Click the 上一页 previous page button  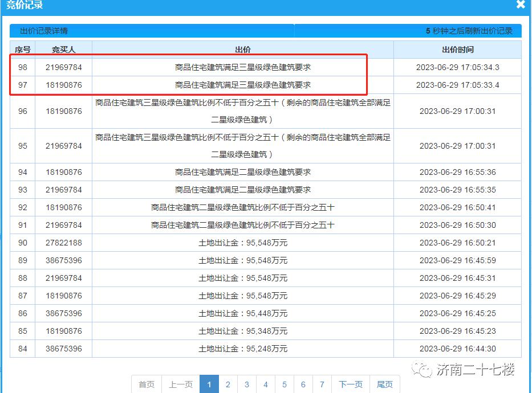[180, 384]
